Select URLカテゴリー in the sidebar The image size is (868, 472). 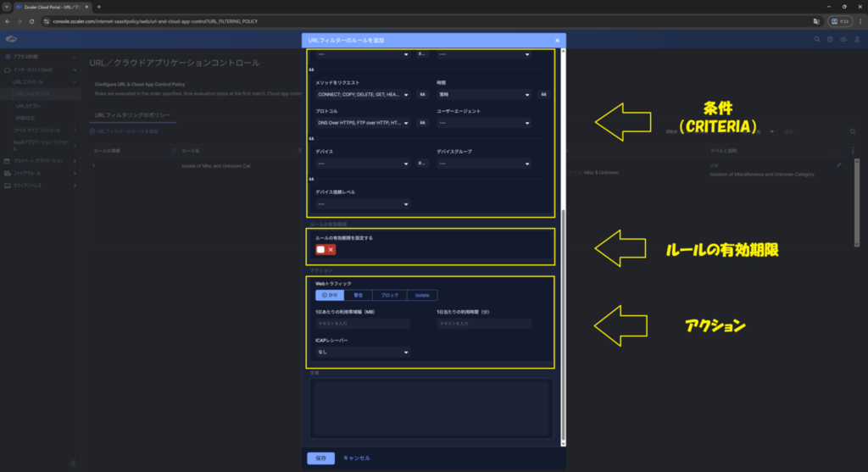pyautogui.click(x=29, y=106)
